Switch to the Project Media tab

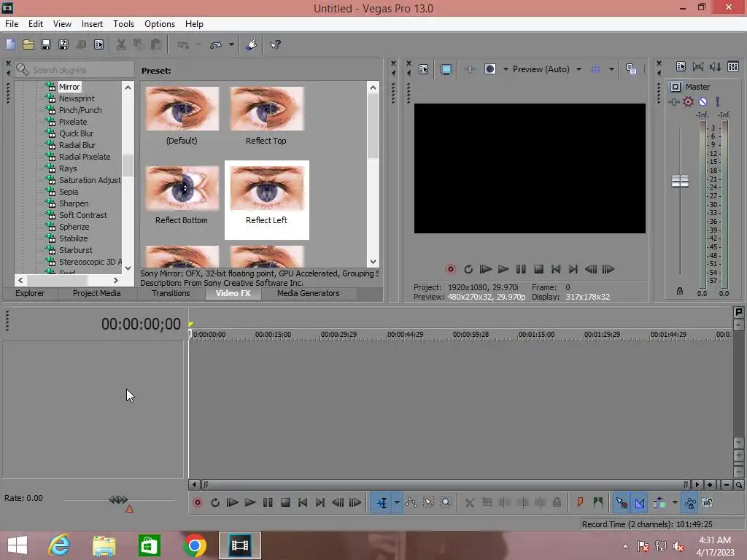tap(96, 293)
